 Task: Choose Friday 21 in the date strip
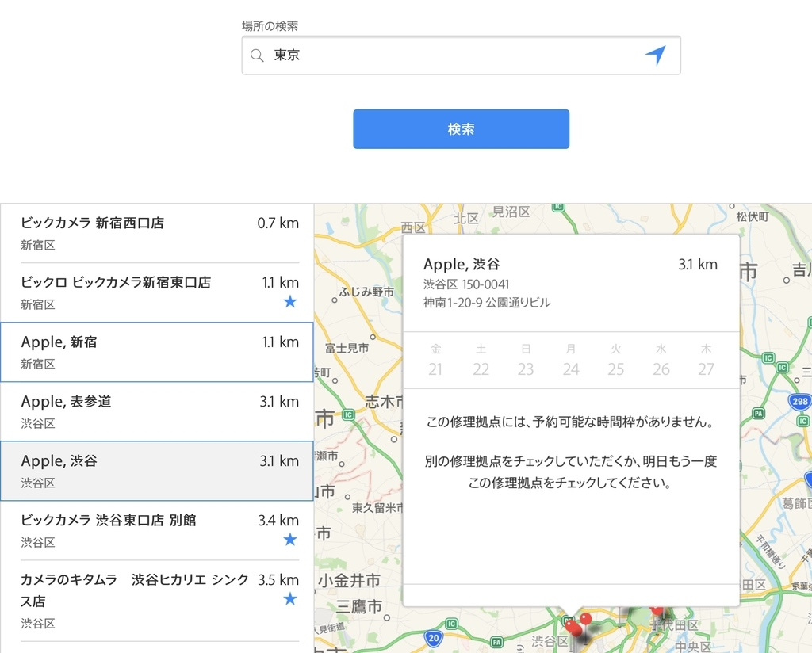[435, 360]
